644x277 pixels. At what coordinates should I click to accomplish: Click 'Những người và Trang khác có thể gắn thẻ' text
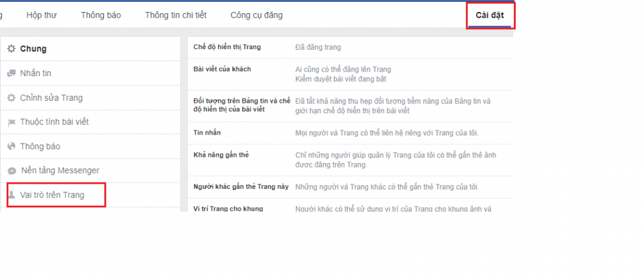(387, 187)
